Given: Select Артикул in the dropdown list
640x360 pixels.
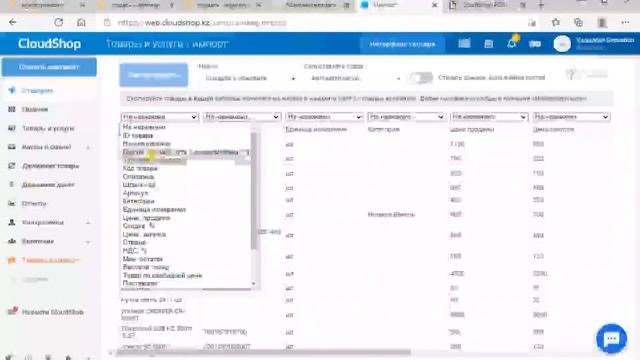Looking at the screenshot, I should pyautogui.click(x=135, y=193).
